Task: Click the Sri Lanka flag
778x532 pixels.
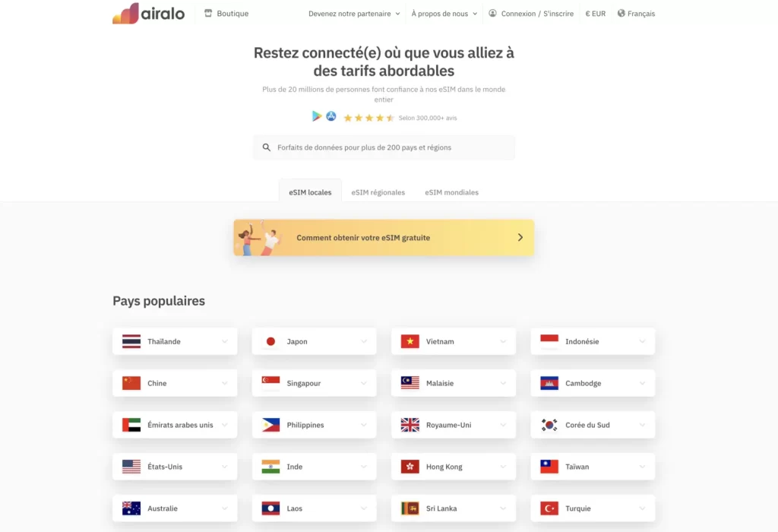Action: coord(410,508)
